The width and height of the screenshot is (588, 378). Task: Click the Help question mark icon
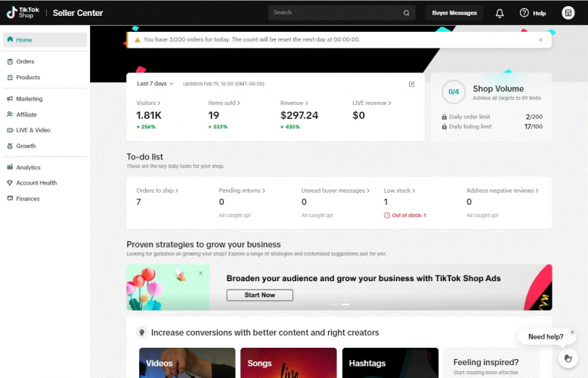524,13
